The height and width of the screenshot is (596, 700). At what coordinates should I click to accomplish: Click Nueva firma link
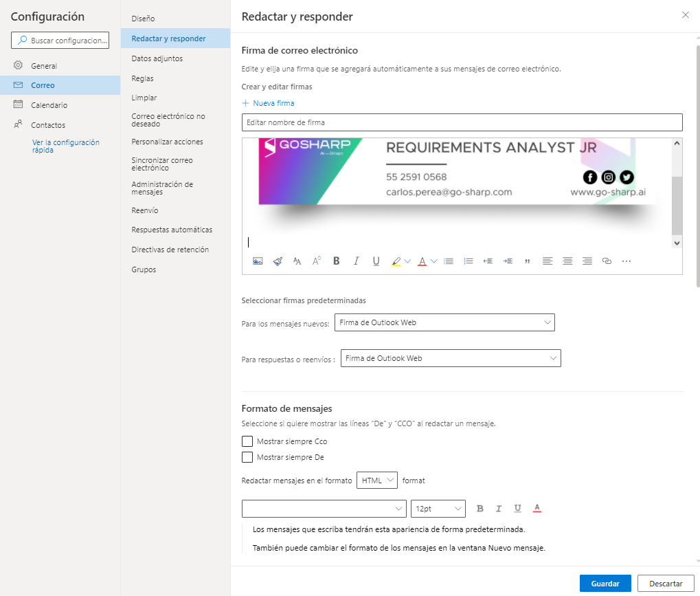[x=269, y=103]
